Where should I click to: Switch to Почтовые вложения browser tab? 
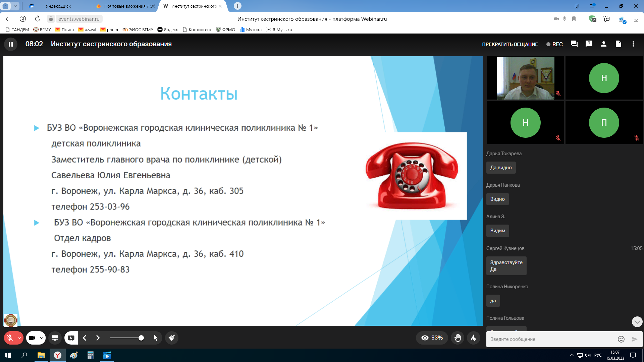(125, 6)
